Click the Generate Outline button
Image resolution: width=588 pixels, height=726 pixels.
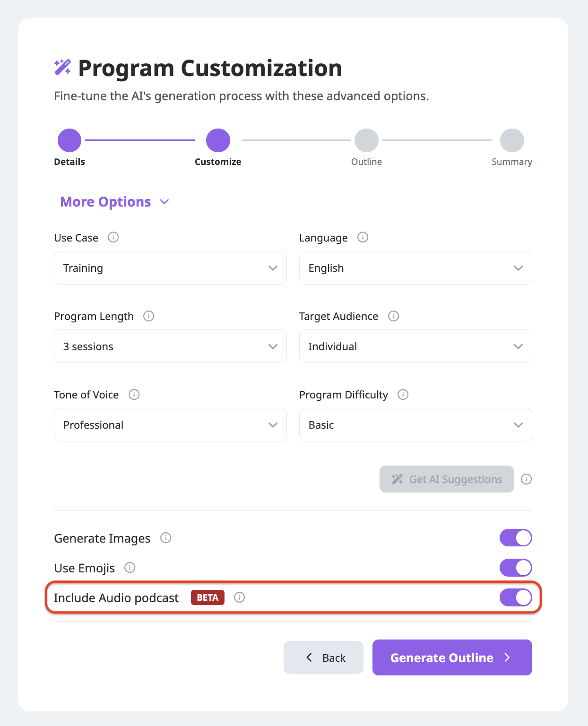452,657
